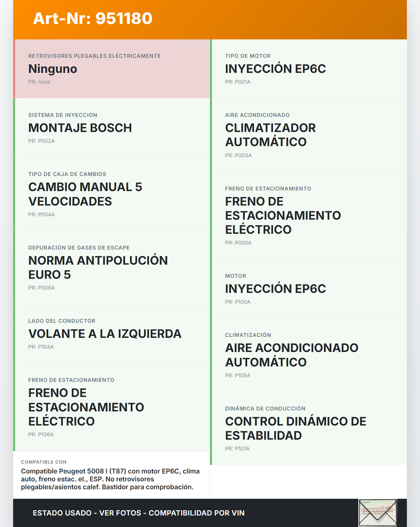Click the DINÁMICA DE CONDUCCIÓN category label
The image size is (420, 527).
coord(265,409)
